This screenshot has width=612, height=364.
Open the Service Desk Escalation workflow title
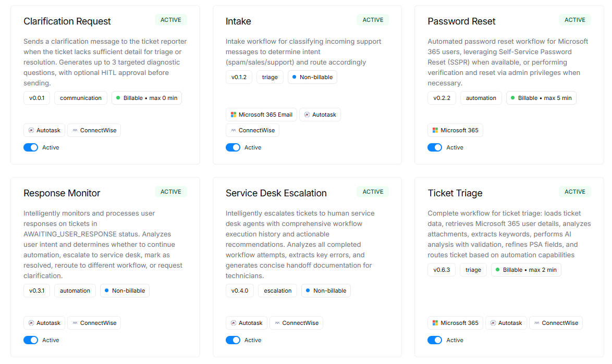[x=276, y=193]
